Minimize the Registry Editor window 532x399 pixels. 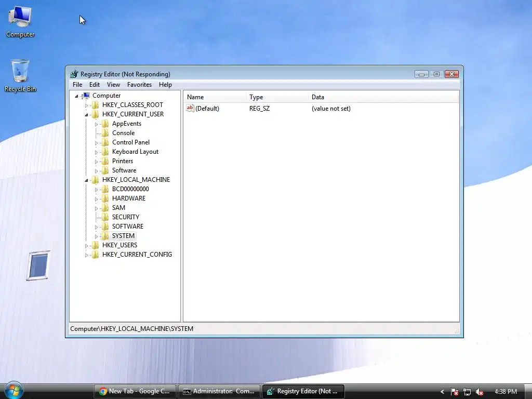pos(421,74)
